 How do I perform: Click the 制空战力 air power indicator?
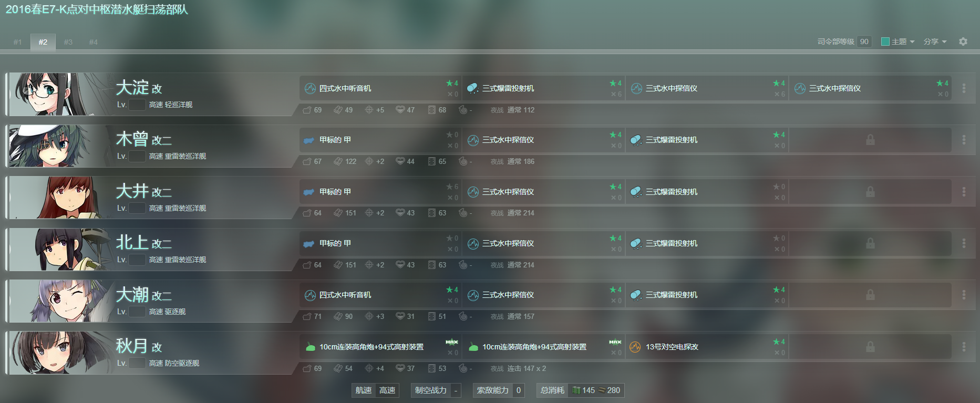click(436, 390)
